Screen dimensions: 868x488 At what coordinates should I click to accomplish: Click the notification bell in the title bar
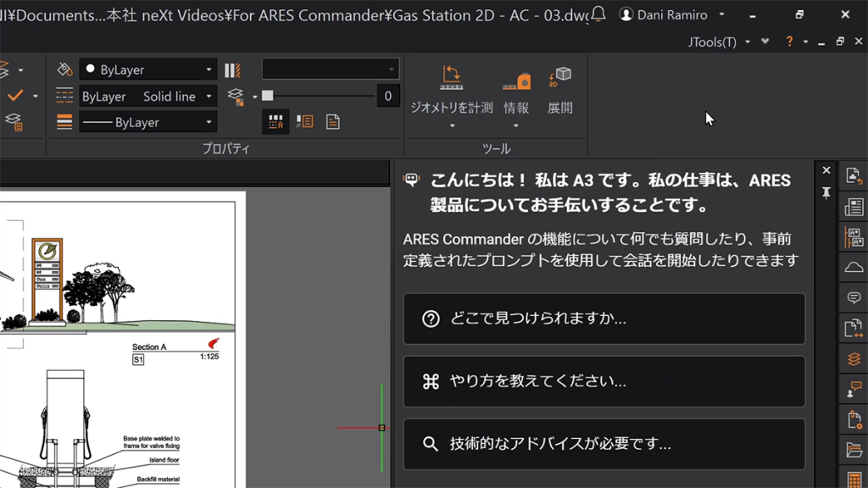coord(597,14)
